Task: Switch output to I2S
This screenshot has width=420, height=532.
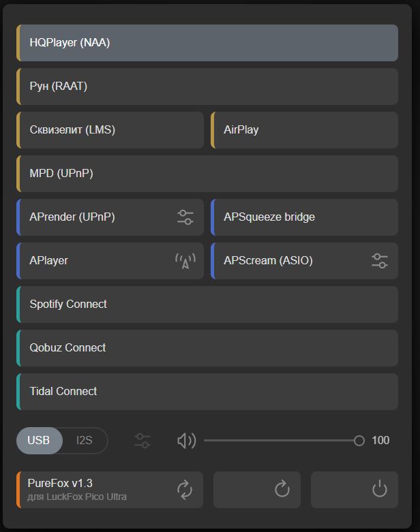Action: coord(85,441)
